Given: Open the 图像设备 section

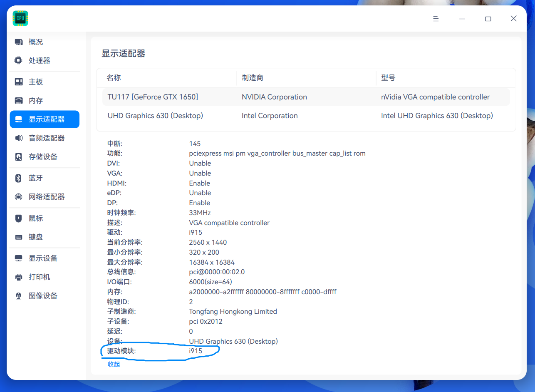Looking at the screenshot, I should point(45,296).
